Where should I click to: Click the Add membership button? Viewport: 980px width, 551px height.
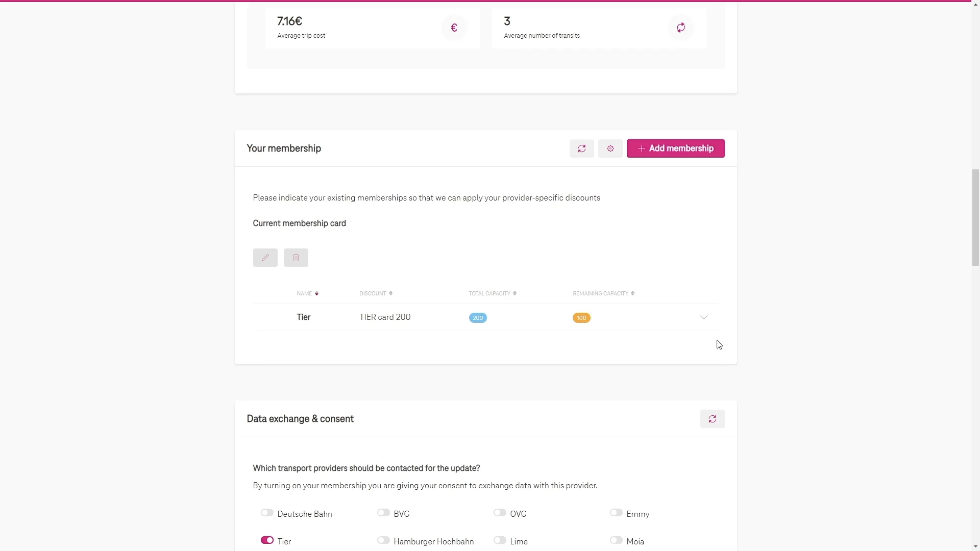pos(675,148)
